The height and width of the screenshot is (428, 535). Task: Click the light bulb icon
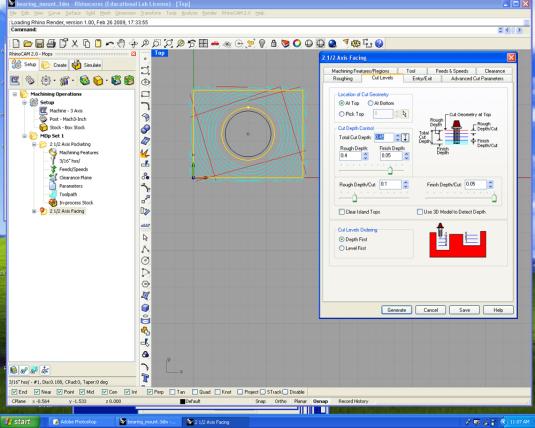(262, 43)
